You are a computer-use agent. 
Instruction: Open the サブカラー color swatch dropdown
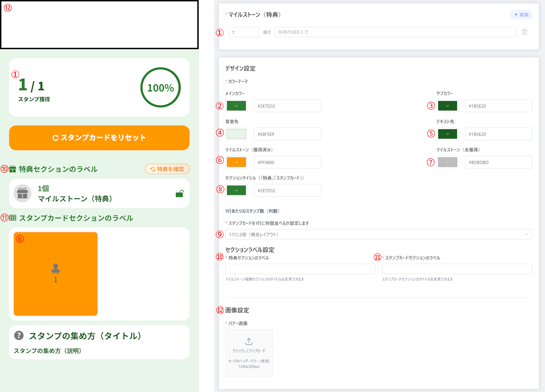pyautogui.click(x=448, y=106)
